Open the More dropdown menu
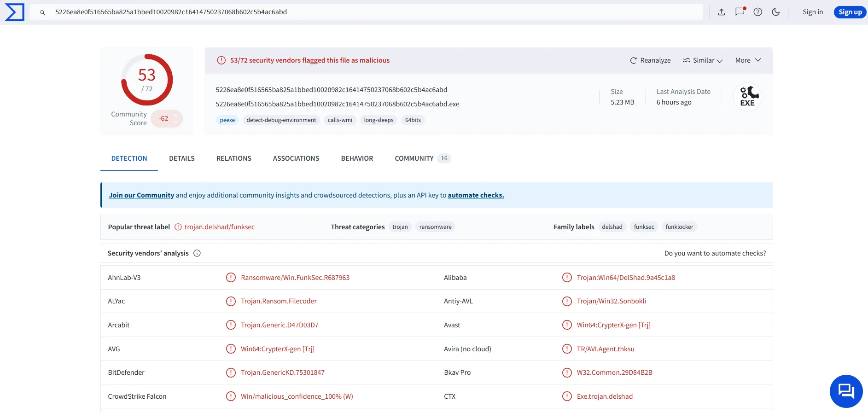Image resolution: width=868 pixels, height=413 pixels. point(748,60)
